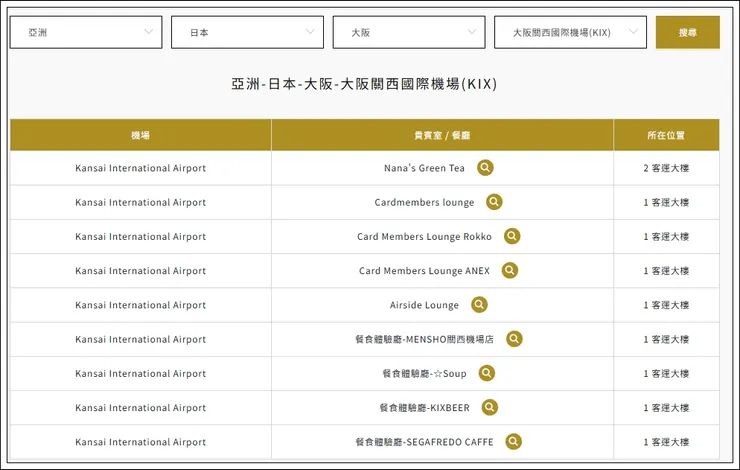The width and height of the screenshot is (740, 470).
Task: Click magnifier icon beside MENSHO關西機場店
Action: tap(514, 339)
